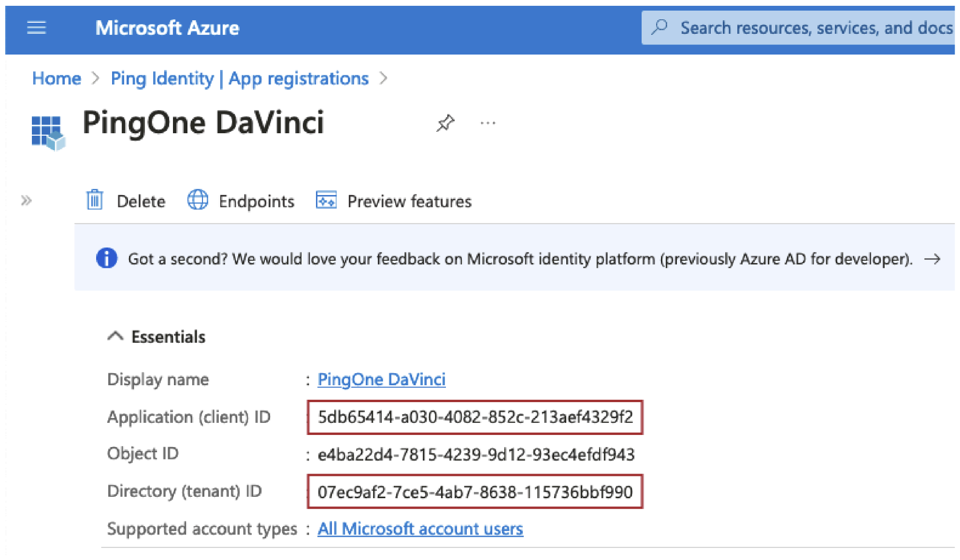Image resolution: width=960 pixels, height=560 pixels.
Task: Click the Preview features icon
Action: coord(326,200)
